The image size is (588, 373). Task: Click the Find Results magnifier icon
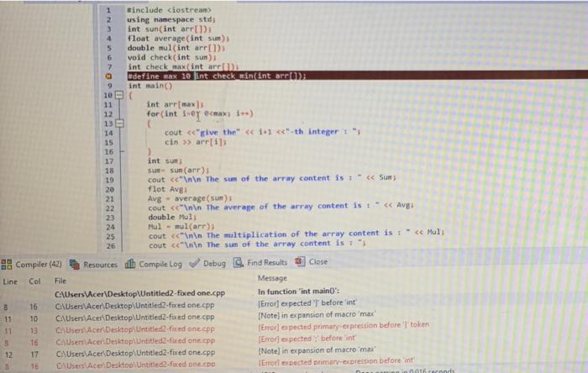click(x=239, y=262)
